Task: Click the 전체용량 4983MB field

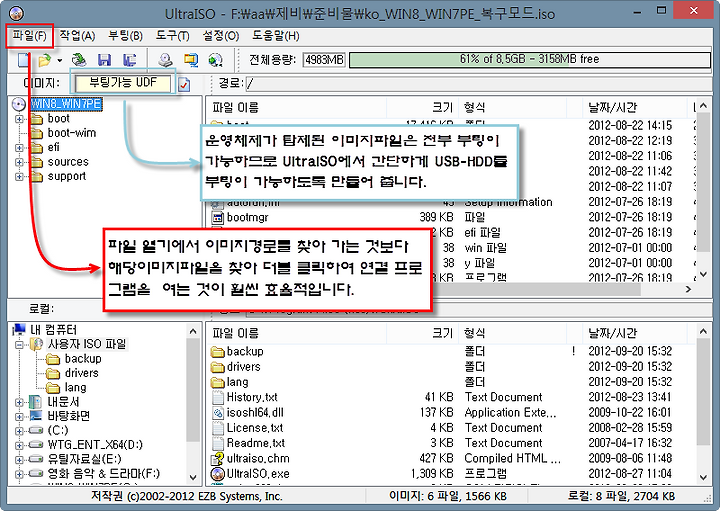Action: pyautogui.click(x=324, y=60)
